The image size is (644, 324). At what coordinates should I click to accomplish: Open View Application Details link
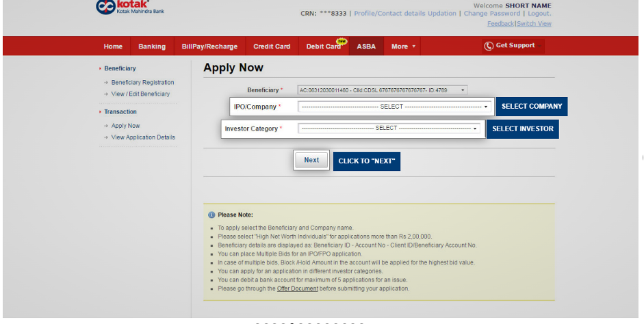tap(143, 137)
